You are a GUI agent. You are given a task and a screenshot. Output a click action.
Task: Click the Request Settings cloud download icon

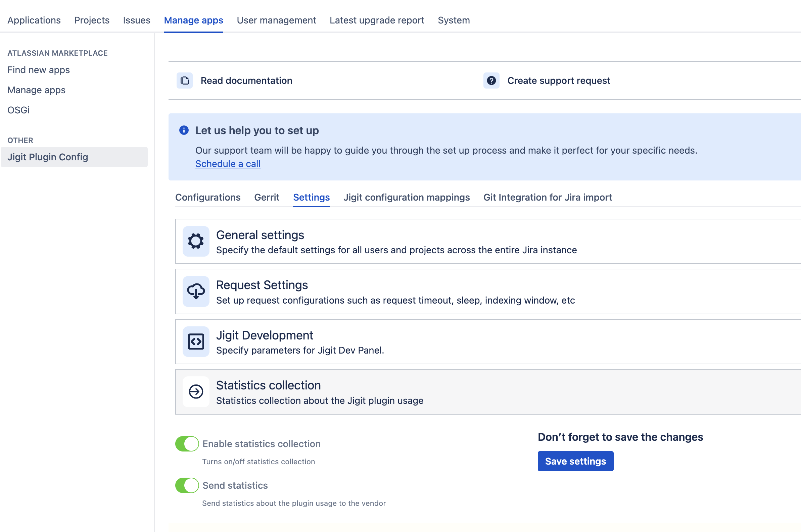[196, 291]
